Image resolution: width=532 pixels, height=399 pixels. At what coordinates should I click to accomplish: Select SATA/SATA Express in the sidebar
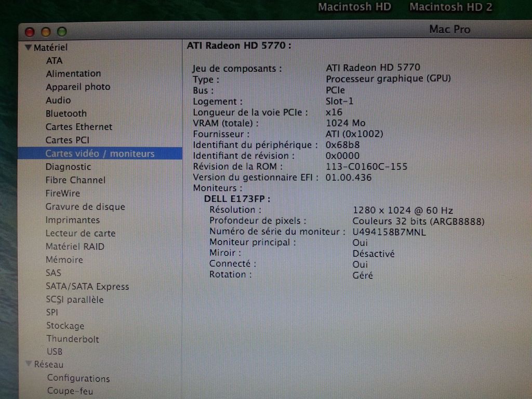point(87,286)
